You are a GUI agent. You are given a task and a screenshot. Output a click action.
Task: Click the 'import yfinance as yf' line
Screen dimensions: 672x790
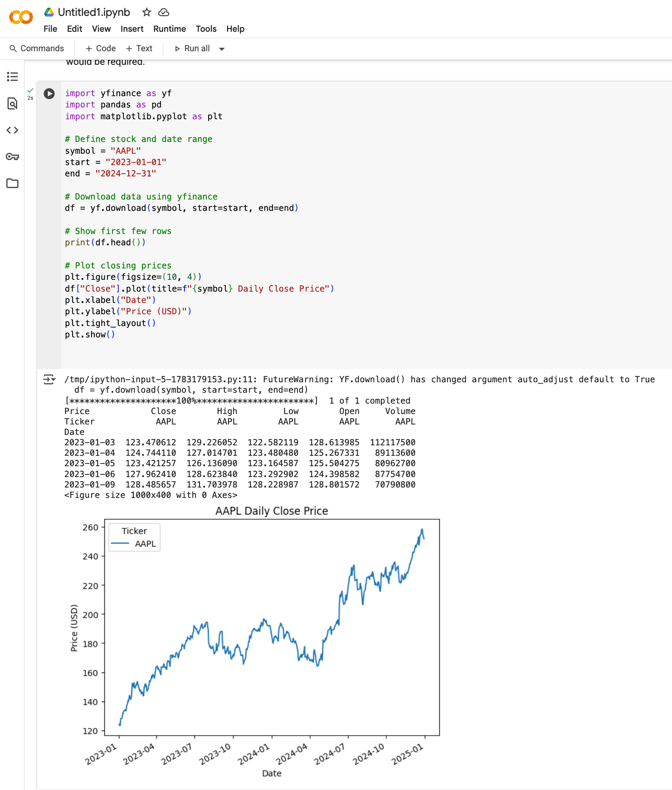(x=118, y=93)
